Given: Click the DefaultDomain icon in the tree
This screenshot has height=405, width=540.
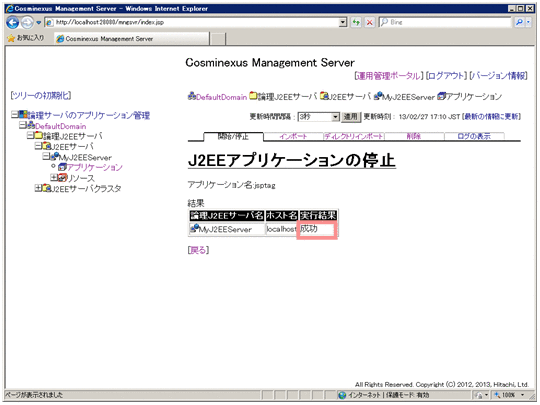Looking at the screenshot, I should pyautogui.click(x=31, y=125).
